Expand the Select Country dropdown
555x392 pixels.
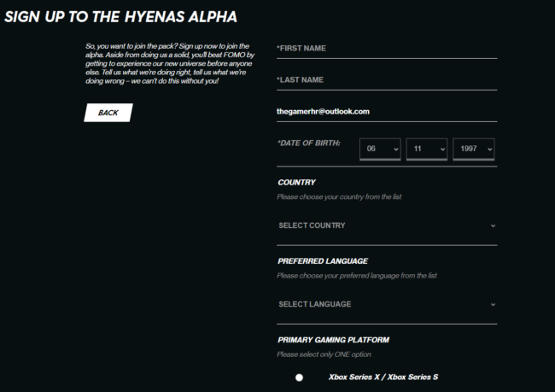tap(386, 225)
